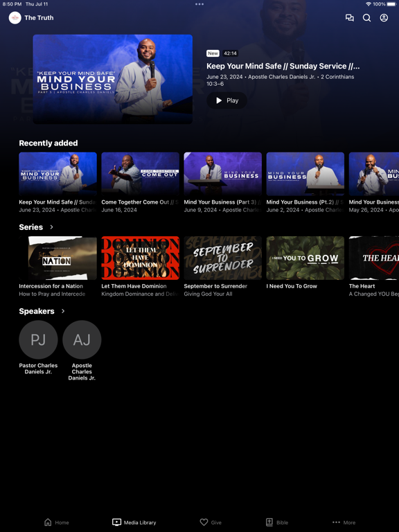399x532 pixels.
Task: Open The Heart series thumbnail
Action: click(374, 258)
